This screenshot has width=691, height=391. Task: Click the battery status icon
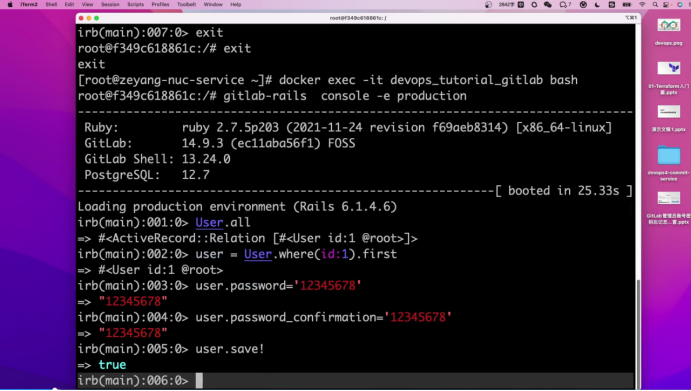627,4
